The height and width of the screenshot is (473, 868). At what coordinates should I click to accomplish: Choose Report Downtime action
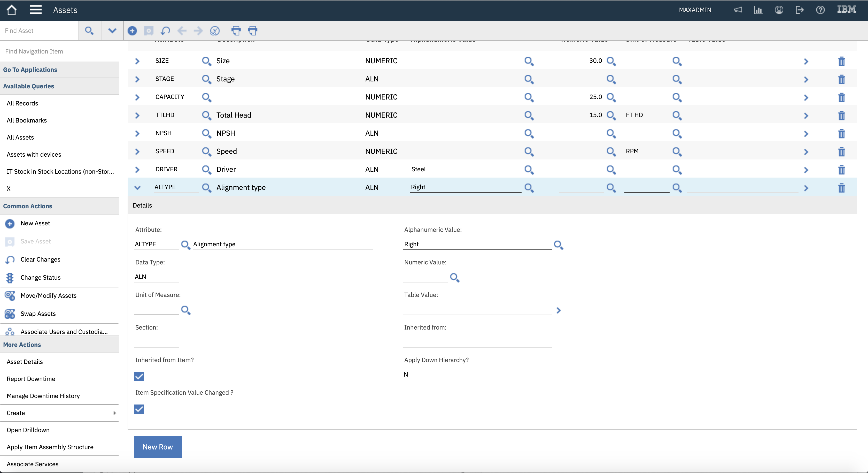tap(31, 379)
